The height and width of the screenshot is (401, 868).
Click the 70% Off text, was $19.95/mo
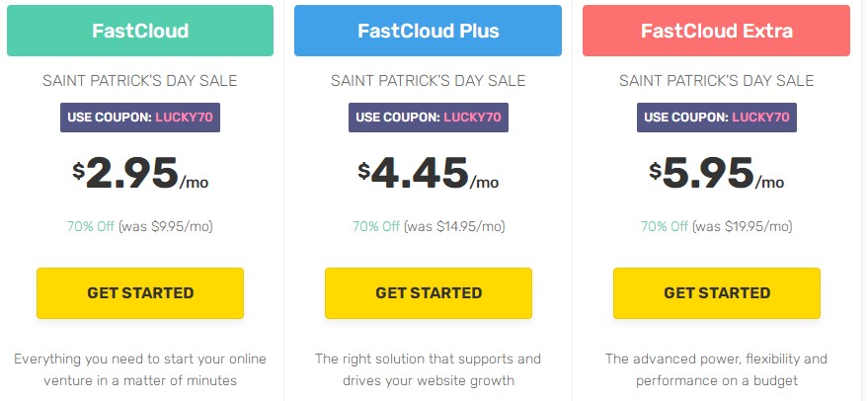[x=716, y=226]
